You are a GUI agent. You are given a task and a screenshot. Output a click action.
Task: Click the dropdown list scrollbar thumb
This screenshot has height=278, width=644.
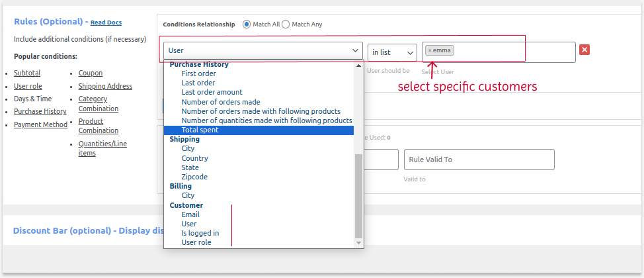pyautogui.click(x=358, y=196)
